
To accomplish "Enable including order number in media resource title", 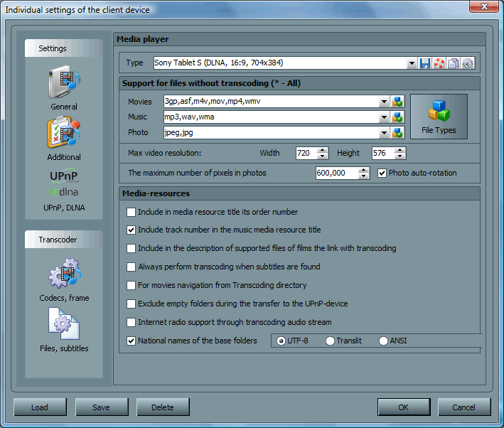I will pyautogui.click(x=131, y=213).
